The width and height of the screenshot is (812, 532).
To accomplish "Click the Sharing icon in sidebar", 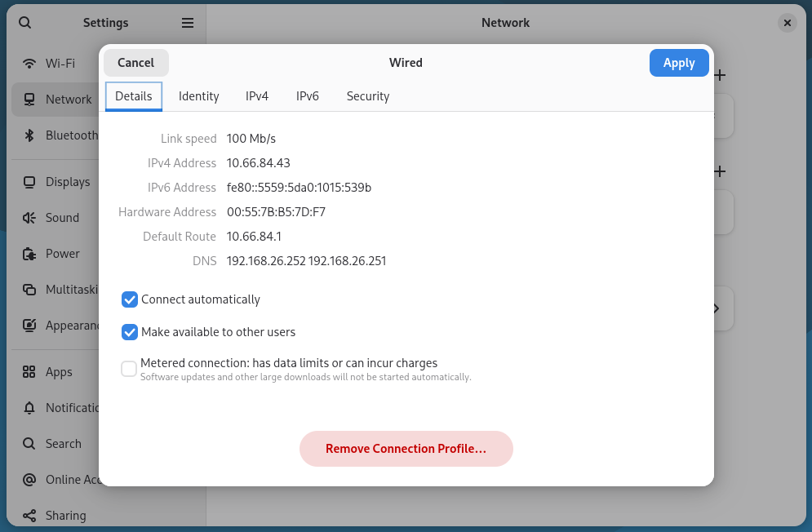I will pos(29,516).
